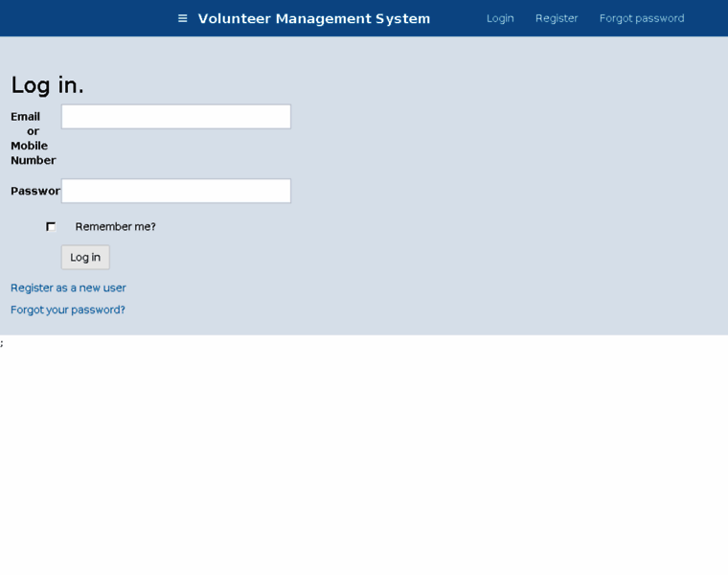Click empty panel space right of Log in button

click(383, 257)
